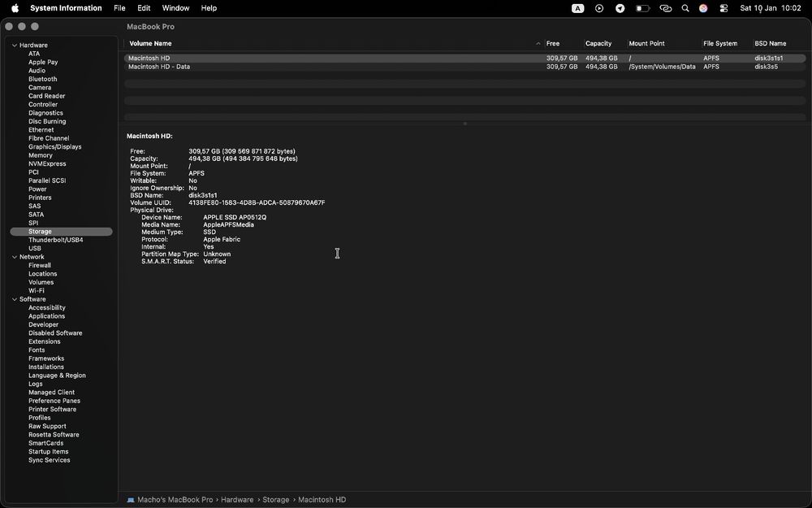Select Startup Items under Software
Image resolution: width=812 pixels, height=508 pixels.
pos(48,451)
